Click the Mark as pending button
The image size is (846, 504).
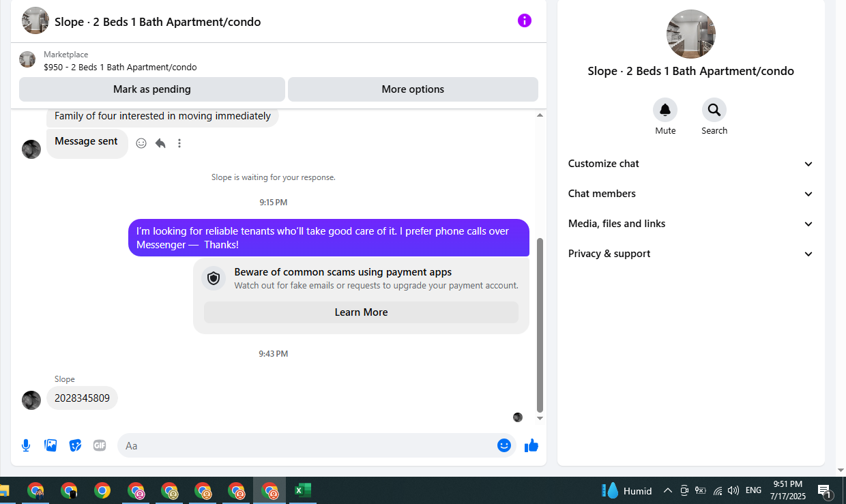click(x=152, y=89)
